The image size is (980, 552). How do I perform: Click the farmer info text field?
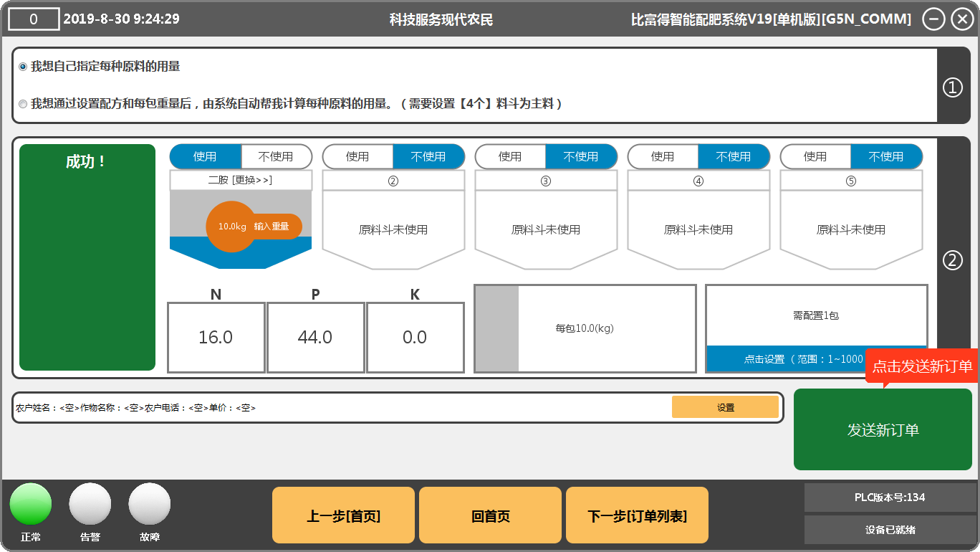pos(343,407)
